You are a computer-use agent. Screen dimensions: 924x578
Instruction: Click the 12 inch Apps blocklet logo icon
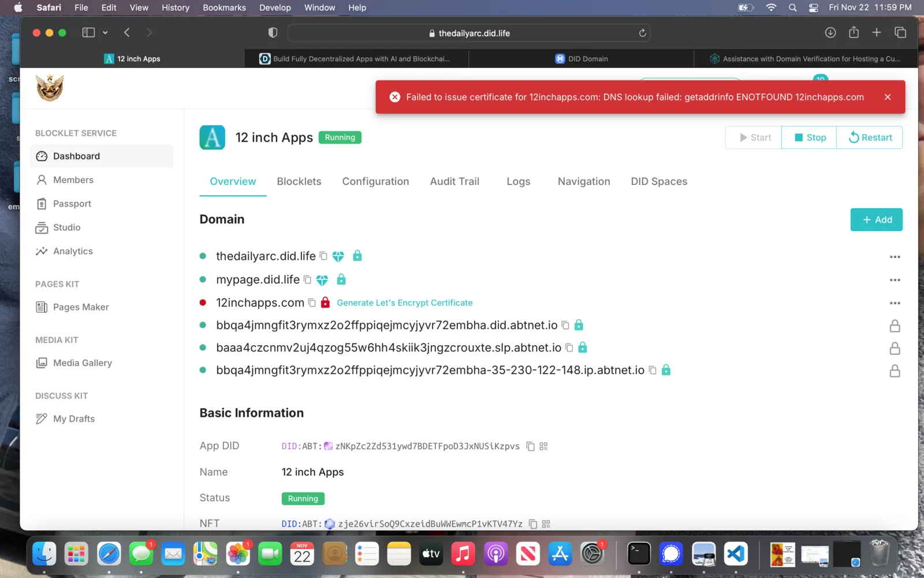(x=213, y=138)
